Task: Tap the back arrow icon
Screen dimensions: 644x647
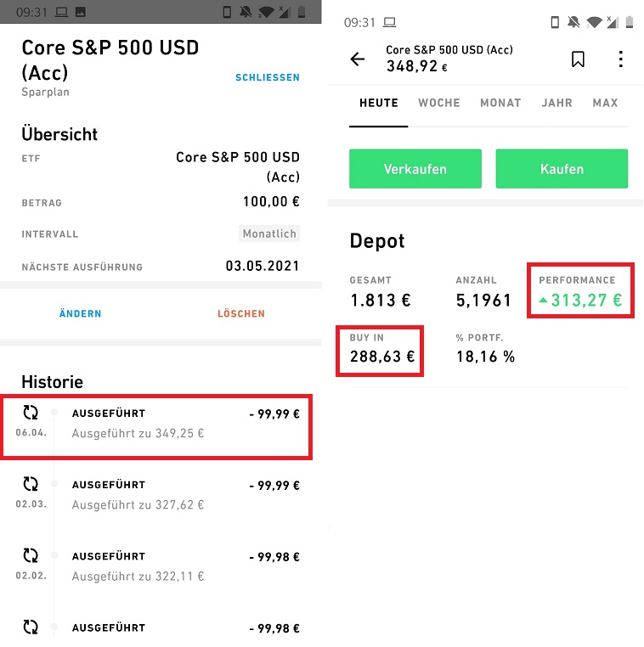Action: pyautogui.click(x=357, y=59)
